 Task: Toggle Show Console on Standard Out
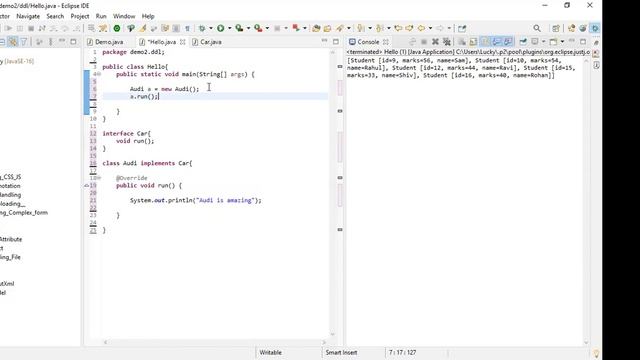[x=496, y=42]
